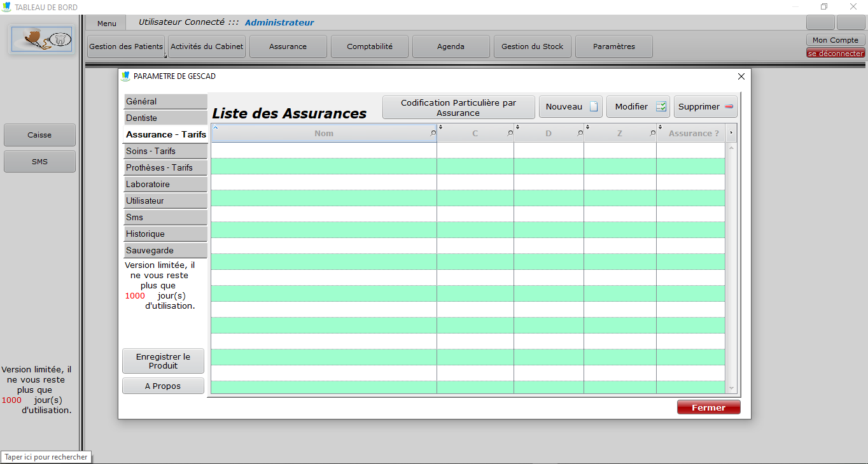Click the Supprimer button with red minus

point(705,107)
